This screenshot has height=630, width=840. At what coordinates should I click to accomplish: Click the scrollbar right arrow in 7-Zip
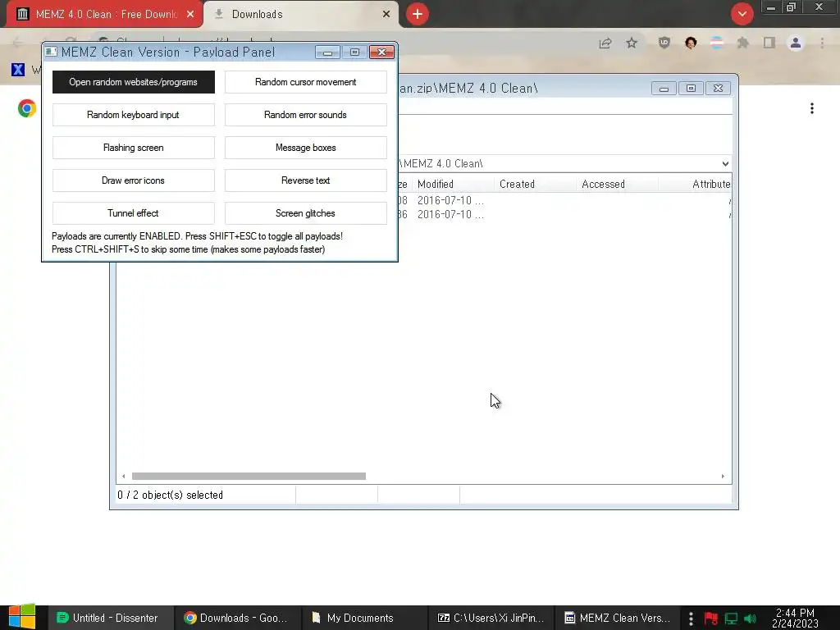pos(723,477)
